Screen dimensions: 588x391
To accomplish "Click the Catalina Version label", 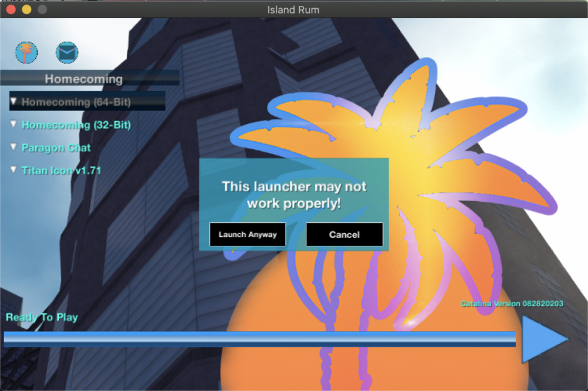I will [x=512, y=304].
